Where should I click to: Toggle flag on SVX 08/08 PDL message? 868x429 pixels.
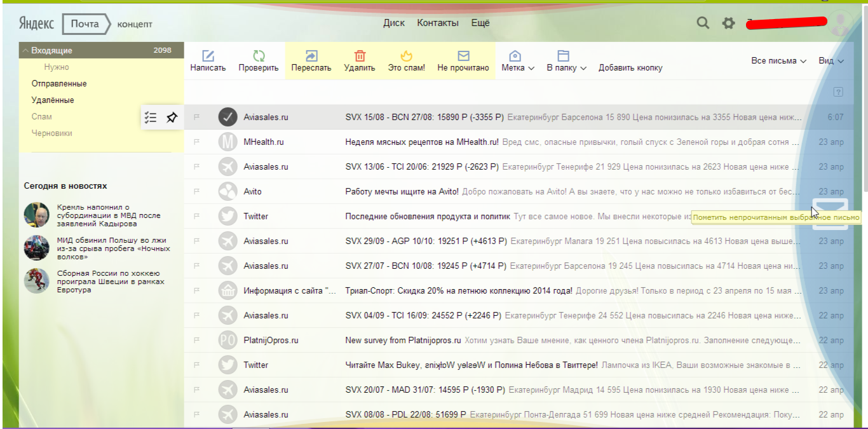pyautogui.click(x=197, y=414)
